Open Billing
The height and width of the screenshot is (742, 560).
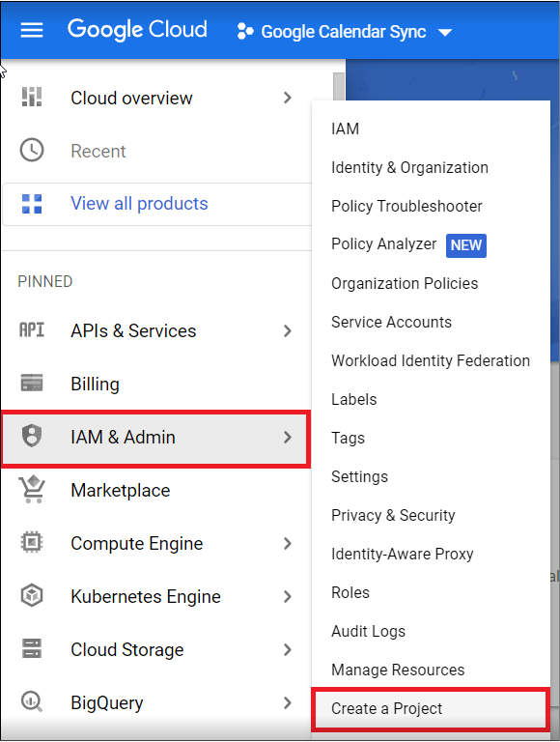point(95,385)
